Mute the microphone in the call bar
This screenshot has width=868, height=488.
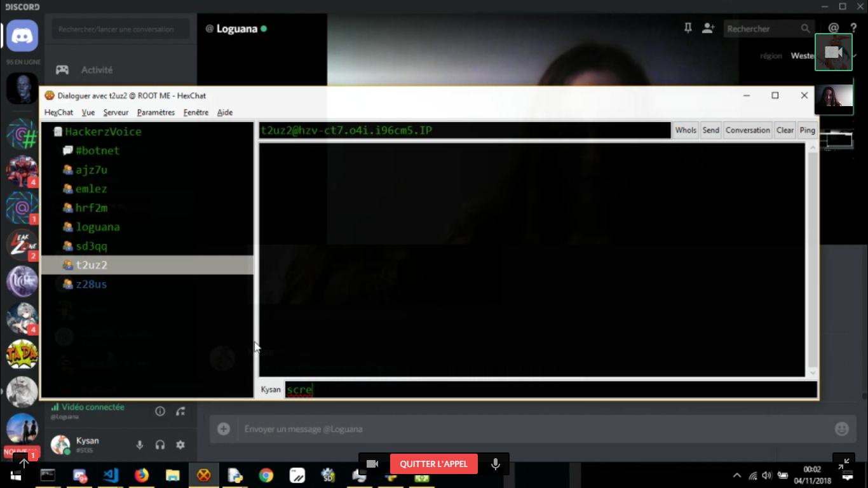click(495, 464)
